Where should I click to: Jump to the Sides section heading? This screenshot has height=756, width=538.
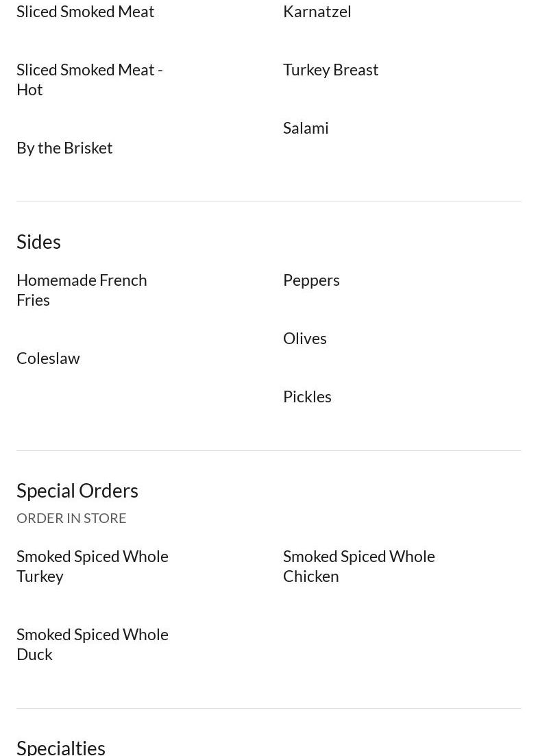[39, 242]
